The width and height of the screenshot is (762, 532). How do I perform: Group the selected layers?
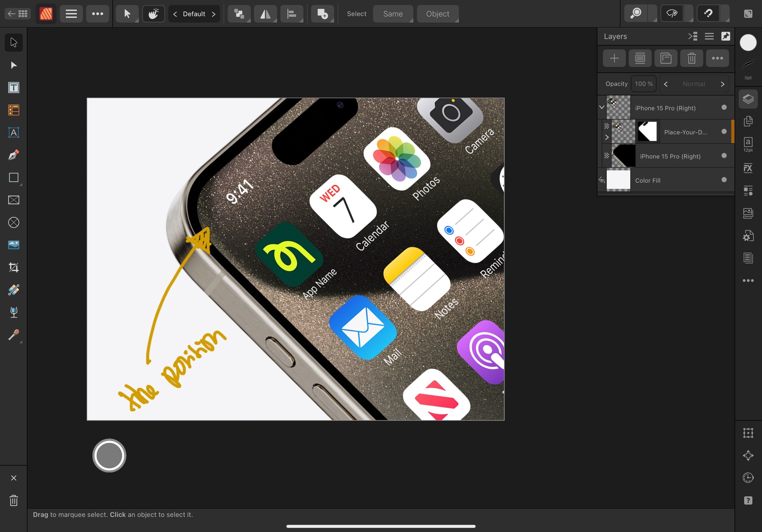(666, 58)
